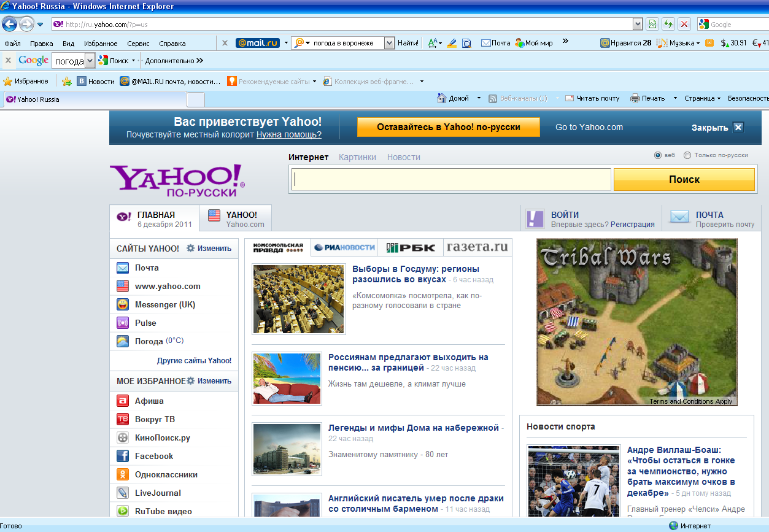Viewport: 769px width, 532px height.
Task: Select the Картинки search tab
Action: 357,157
